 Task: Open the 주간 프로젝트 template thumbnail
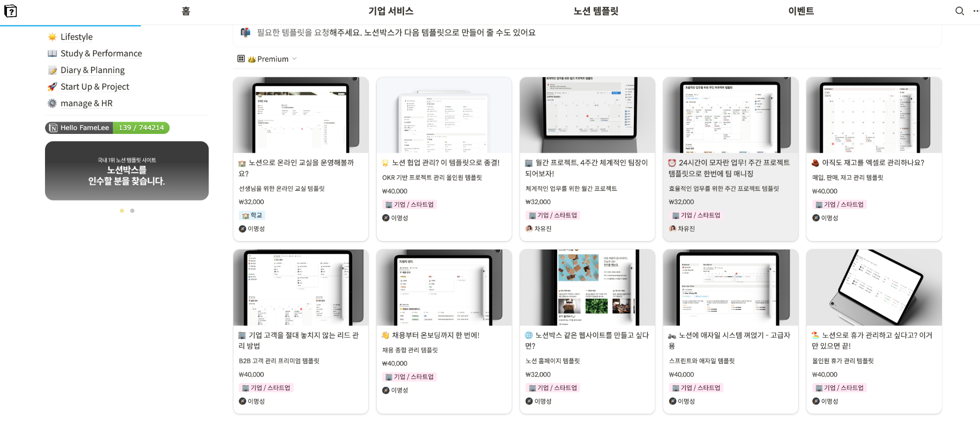pyautogui.click(x=731, y=115)
